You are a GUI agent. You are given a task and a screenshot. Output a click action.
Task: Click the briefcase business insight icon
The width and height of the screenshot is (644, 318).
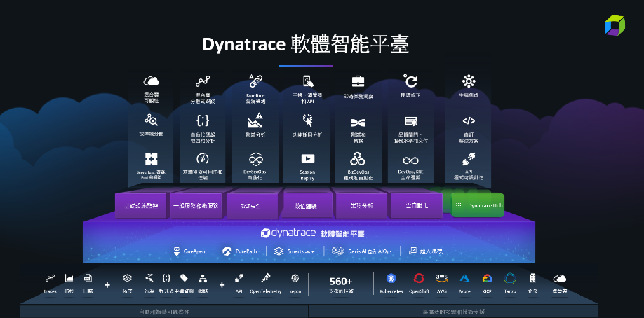tap(358, 81)
